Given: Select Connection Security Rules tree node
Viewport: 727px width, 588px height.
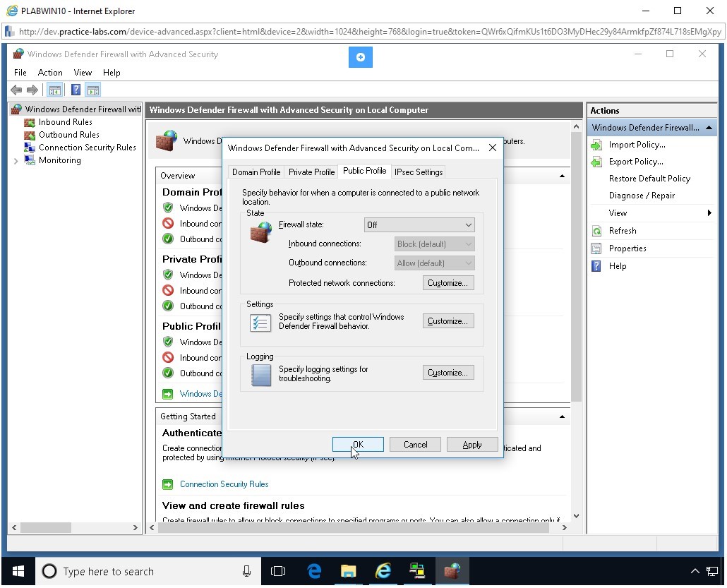Looking at the screenshot, I should click(x=87, y=148).
